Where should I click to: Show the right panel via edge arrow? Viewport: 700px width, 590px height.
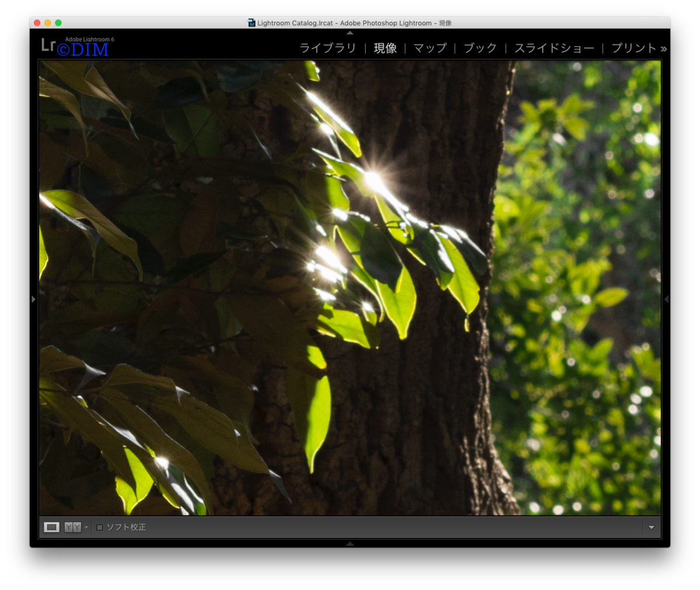(x=666, y=299)
